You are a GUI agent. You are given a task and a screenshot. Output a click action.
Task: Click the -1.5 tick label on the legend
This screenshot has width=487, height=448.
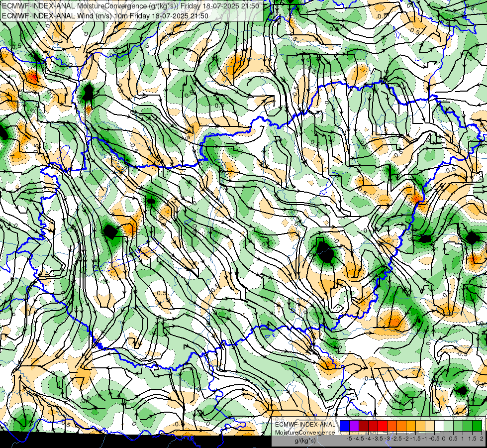(x=415, y=439)
